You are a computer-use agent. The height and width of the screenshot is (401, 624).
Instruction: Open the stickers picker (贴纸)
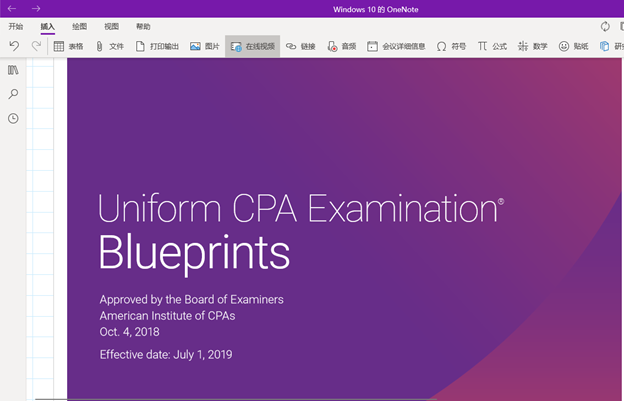click(x=573, y=47)
